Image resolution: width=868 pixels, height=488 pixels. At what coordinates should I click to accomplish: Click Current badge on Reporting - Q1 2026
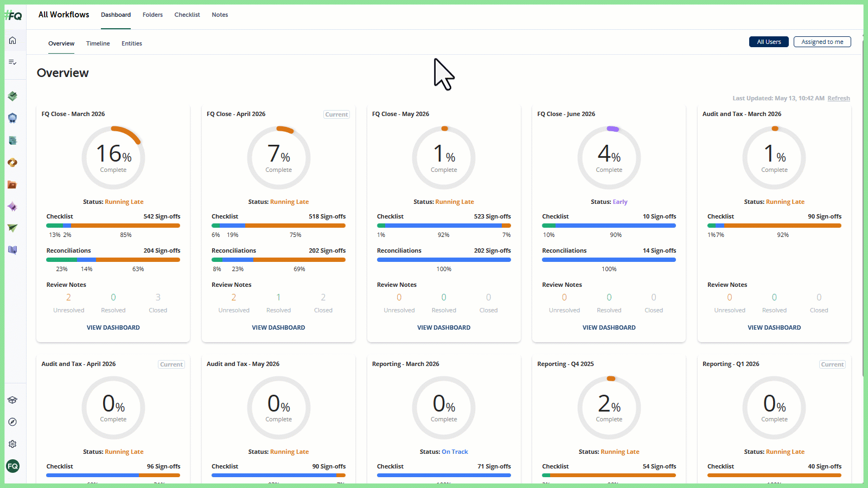click(x=832, y=364)
